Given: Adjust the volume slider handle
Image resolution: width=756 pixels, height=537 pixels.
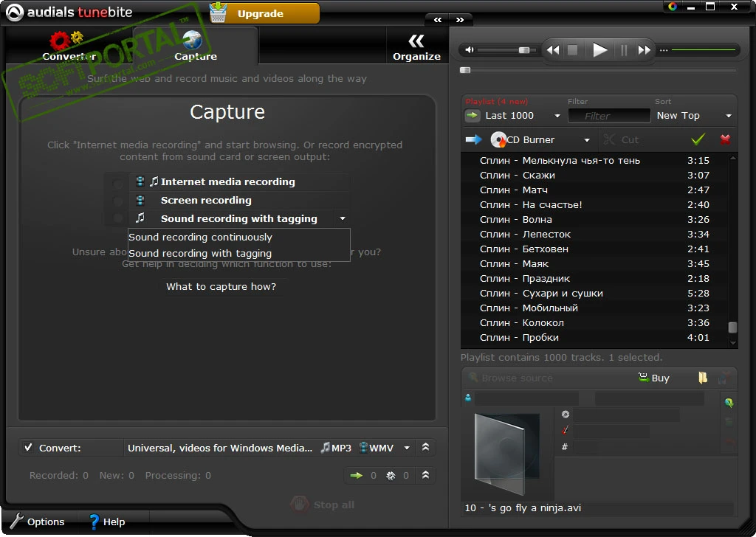Looking at the screenshot, I should tap(524, 50).
